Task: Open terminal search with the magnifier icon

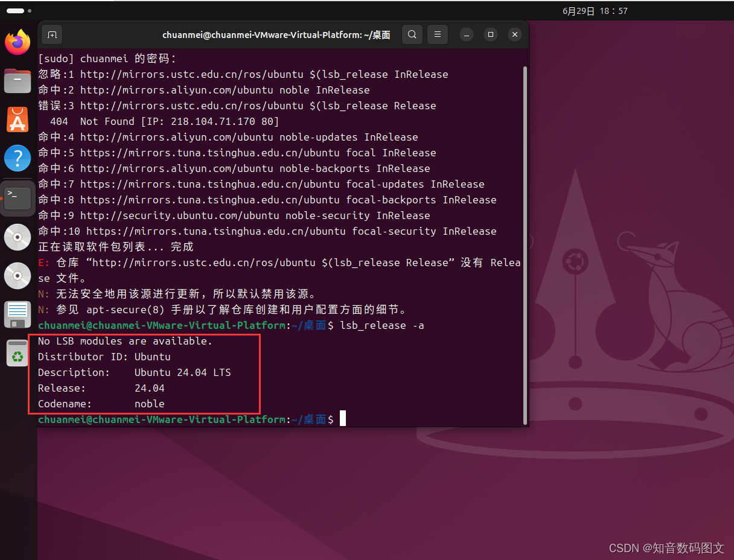Action: (x=412, y=34)
